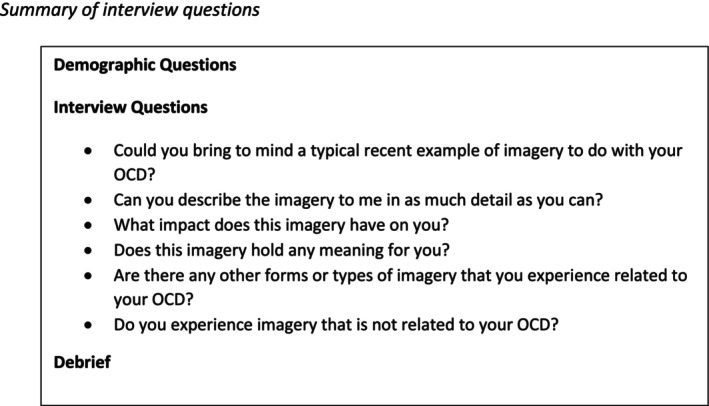The image size is (709, 406).
Task: Click the 'Debrief' heading
Action: (x=82, y=362)
